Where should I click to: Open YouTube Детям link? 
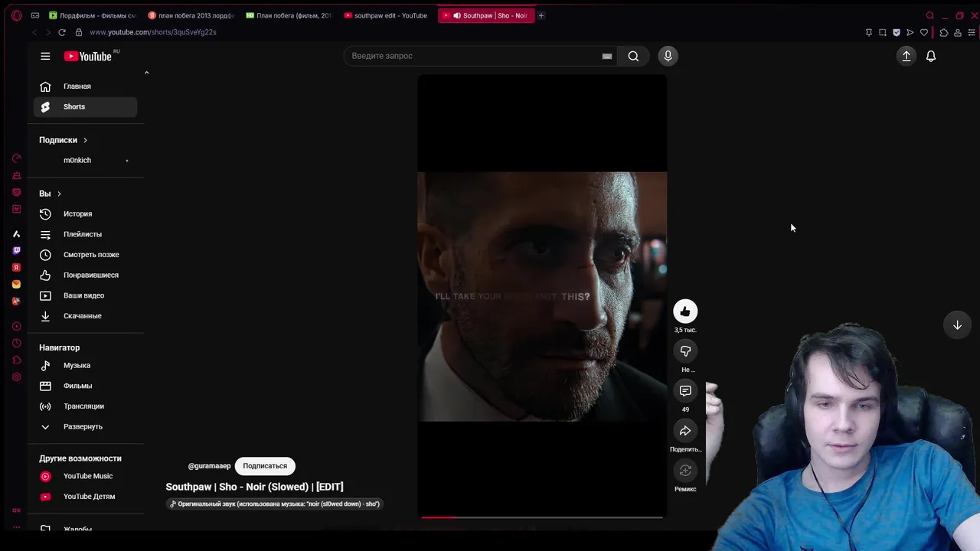pyautogui.click(x=85, y=497)
